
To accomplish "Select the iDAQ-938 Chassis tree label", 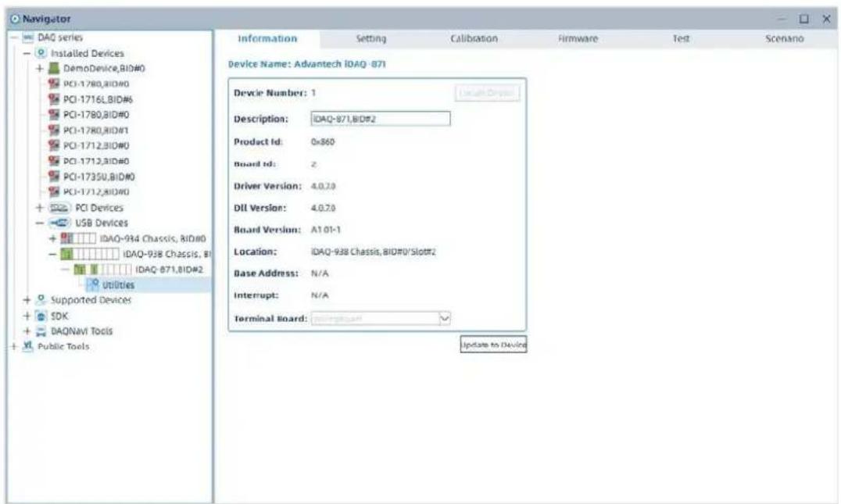I will (x=166, y=254).
